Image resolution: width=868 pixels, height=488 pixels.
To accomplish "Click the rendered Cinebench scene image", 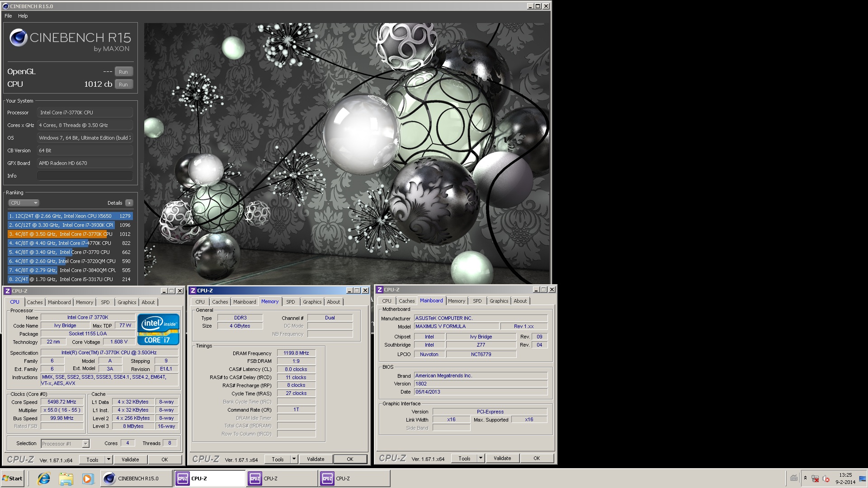I will [x=347, y=154].
